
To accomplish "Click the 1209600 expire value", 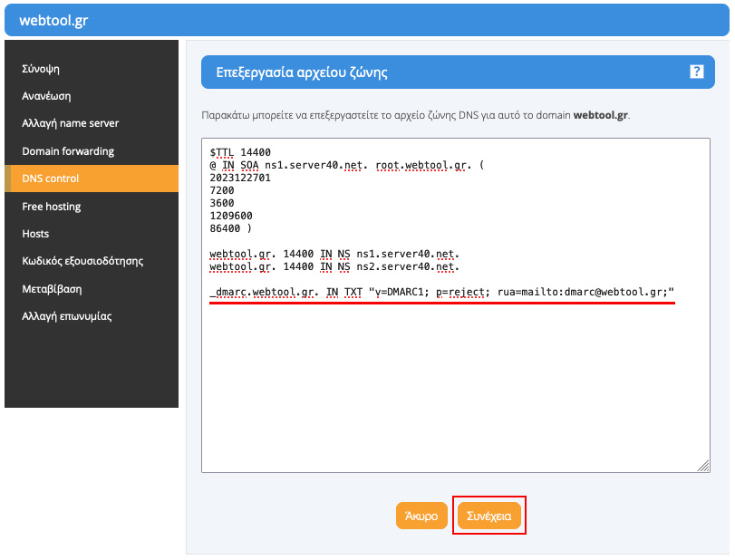I will 231,216.
